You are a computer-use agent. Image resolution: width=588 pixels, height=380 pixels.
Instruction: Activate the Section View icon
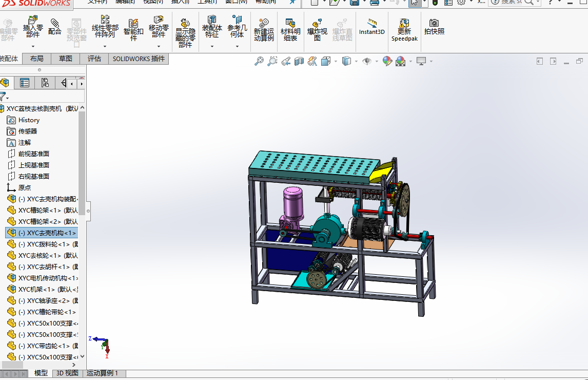[299, 61]
